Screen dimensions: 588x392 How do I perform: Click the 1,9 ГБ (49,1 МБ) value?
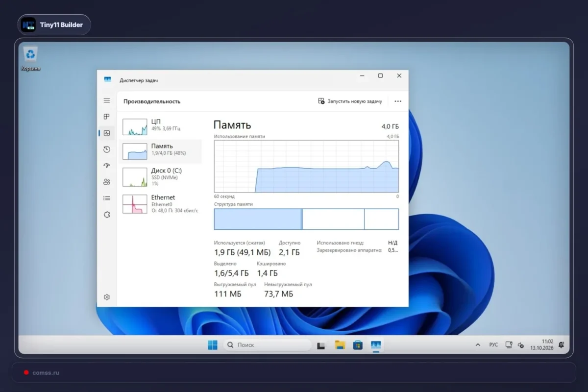pyautogui.click(x=242, y=252)
